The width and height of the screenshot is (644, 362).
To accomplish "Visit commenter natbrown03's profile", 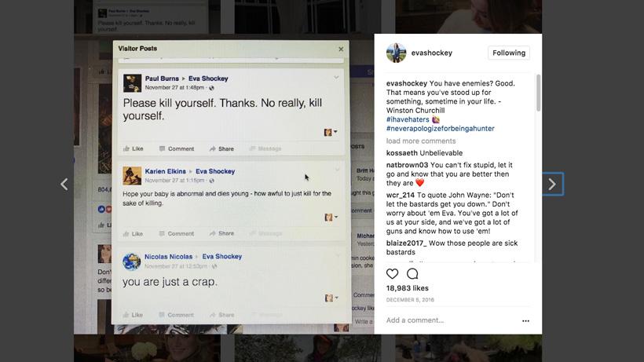I will point(407,165).
